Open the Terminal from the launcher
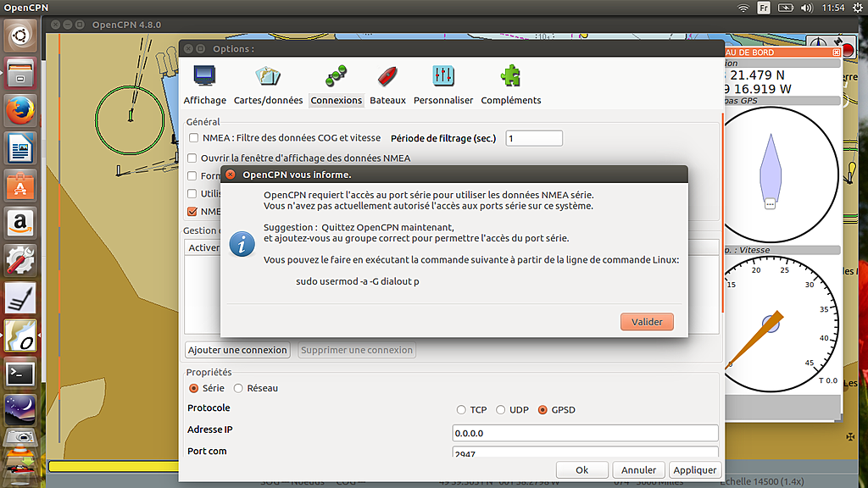The width and height of the screenshot is (868, 488). coord(20,374)
